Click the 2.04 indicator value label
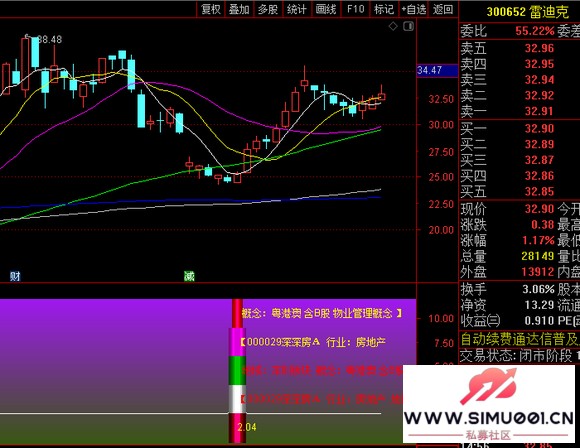Screen dimensions: 580x448 (247, 427)
